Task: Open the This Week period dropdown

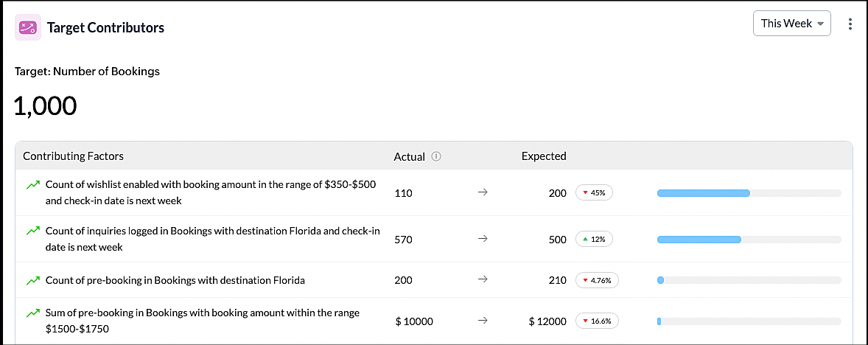Action: [x=791, y=24]
